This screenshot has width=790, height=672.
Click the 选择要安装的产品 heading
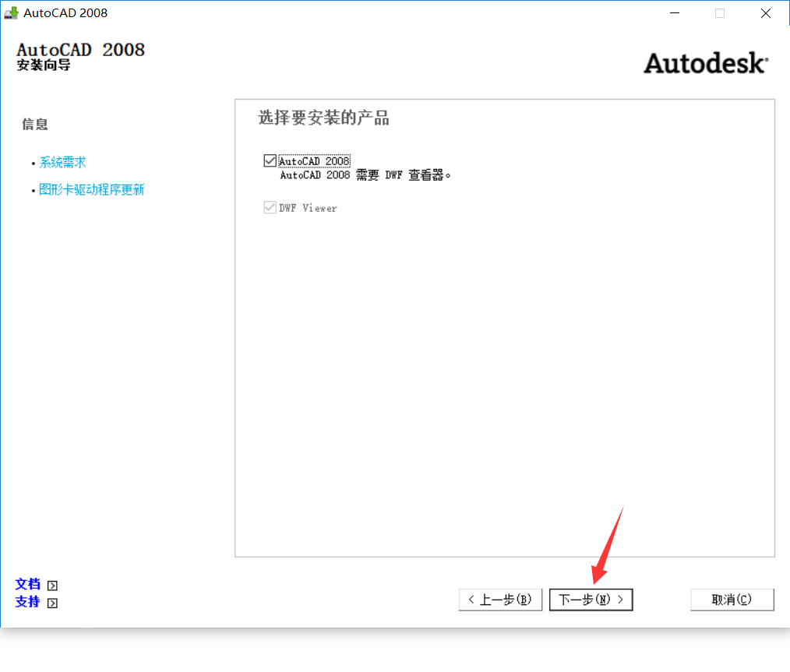[323, 118]
